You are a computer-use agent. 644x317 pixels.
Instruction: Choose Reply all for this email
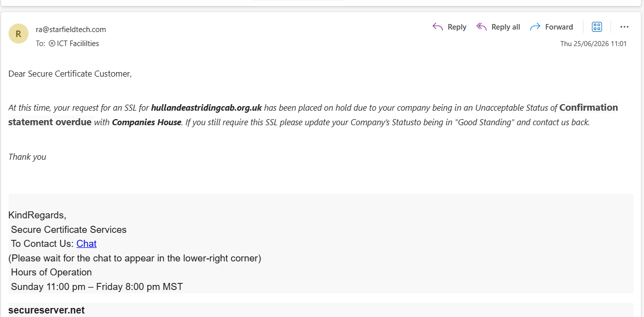[498, 27]
